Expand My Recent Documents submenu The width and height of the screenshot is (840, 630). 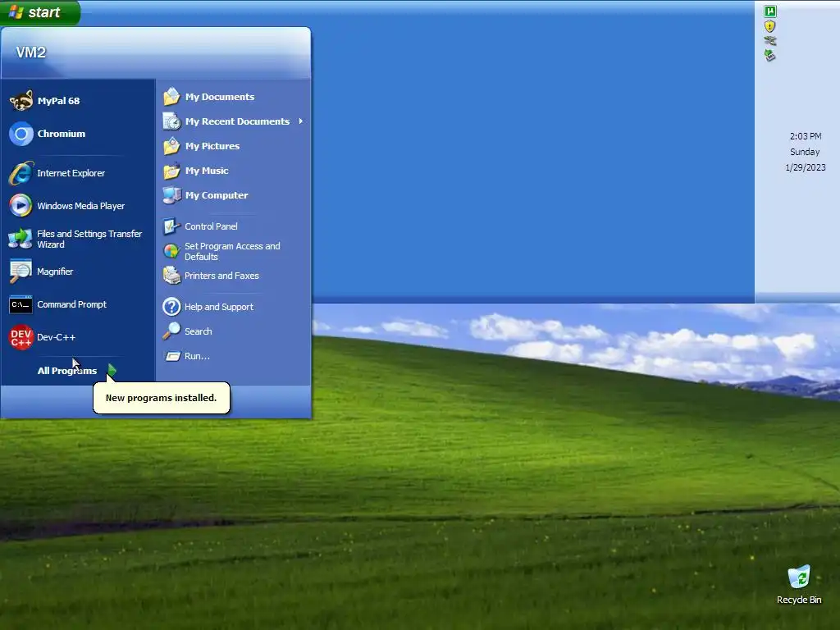pos(234,121)
